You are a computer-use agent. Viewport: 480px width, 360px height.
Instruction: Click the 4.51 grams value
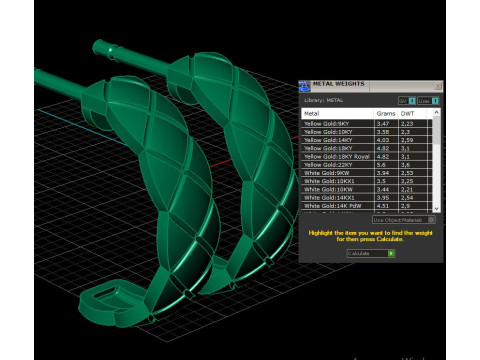(x=383, y=206)
